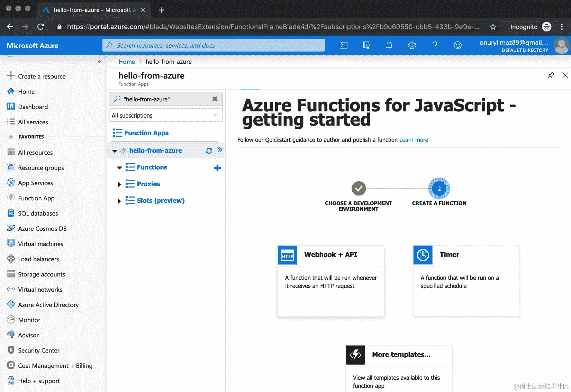Select the Webhook + API template card
Screen dimensions: 571x392
pos(331,281)
